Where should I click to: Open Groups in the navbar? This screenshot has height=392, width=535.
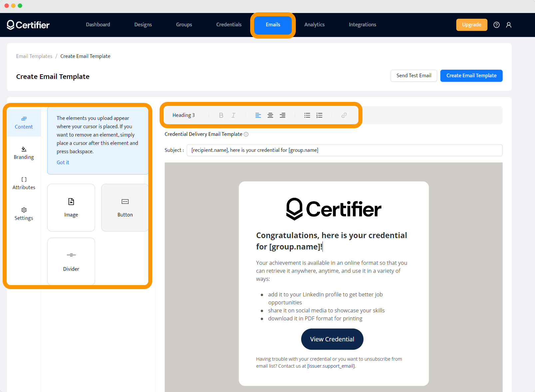click(184, 25)
